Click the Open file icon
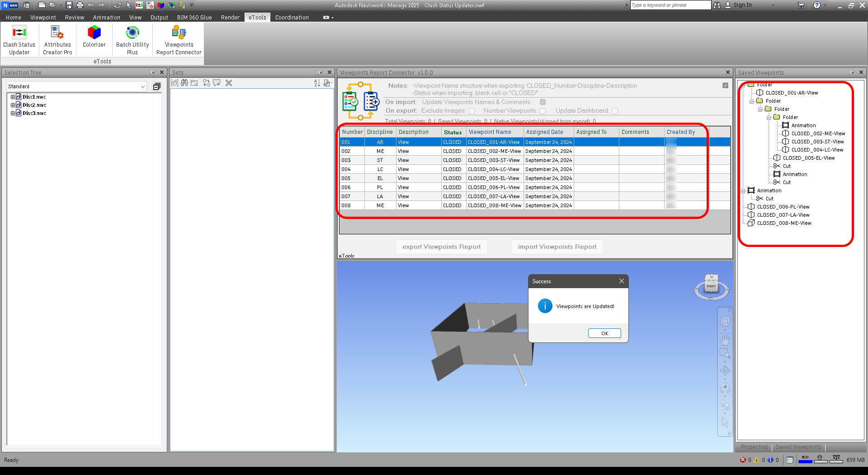The width and height of the screenshot is (868, 475). click(52, 5)
